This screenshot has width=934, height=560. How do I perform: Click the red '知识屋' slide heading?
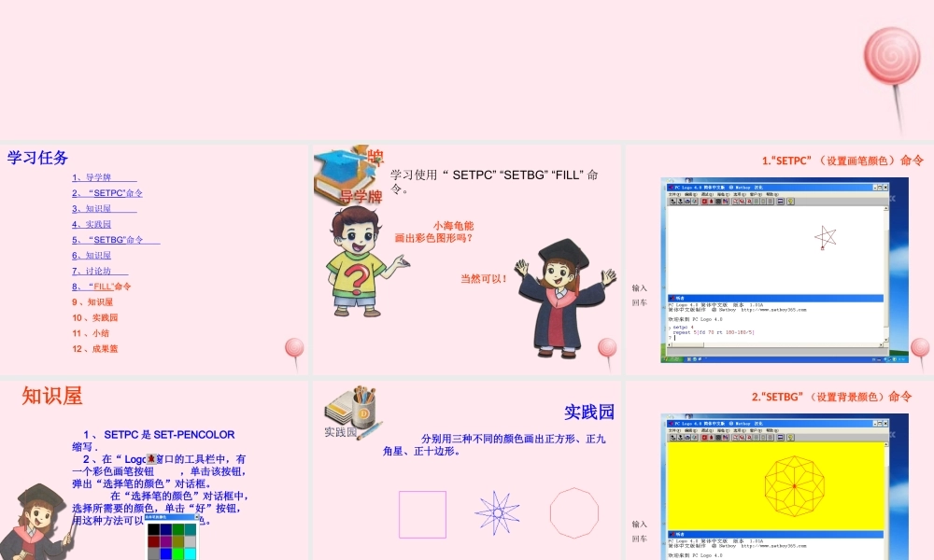click(52, 396)
